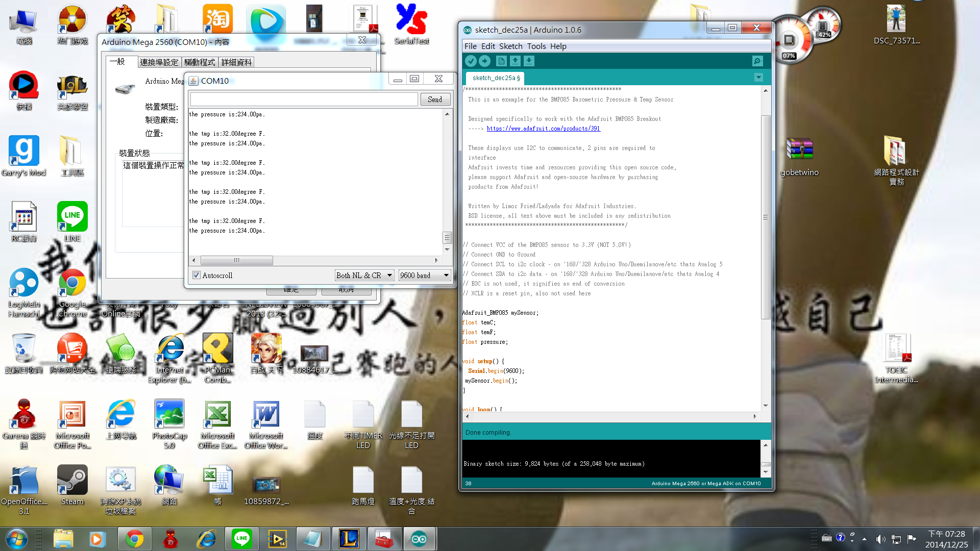The height and width of the screenshot is (551, 980).
Task: Open the PhotoCap 5.0 shortcut
Action: pos(169,424)
